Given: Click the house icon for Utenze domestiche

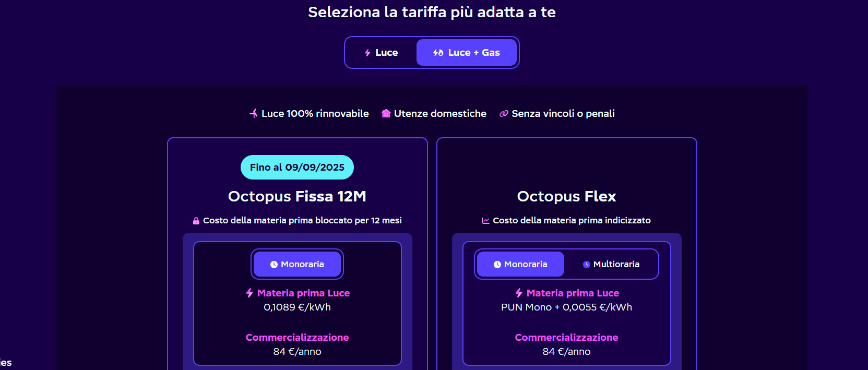Looking at the screenshot, I should point(386,113).
